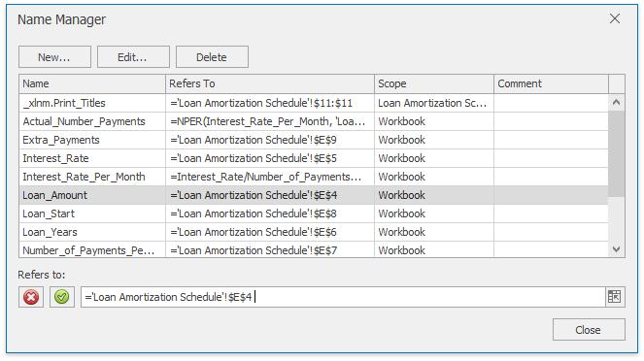Focus the Refers to formula input field
The width and height of the screenshot is (644, 361).
point(343,297)
